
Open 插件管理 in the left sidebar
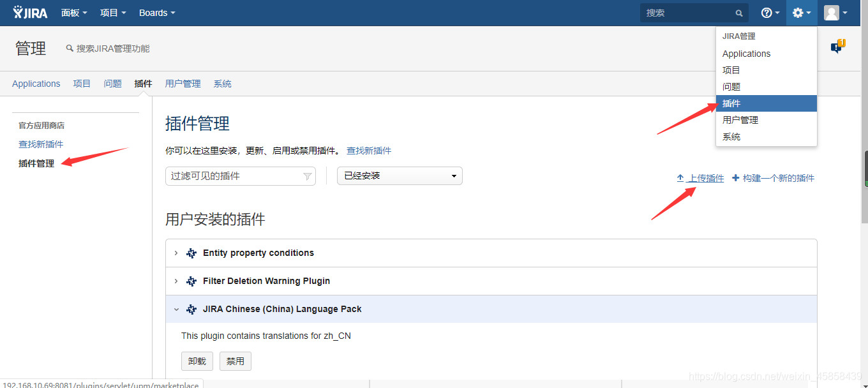pyautogui.click(x=36, y=163)
